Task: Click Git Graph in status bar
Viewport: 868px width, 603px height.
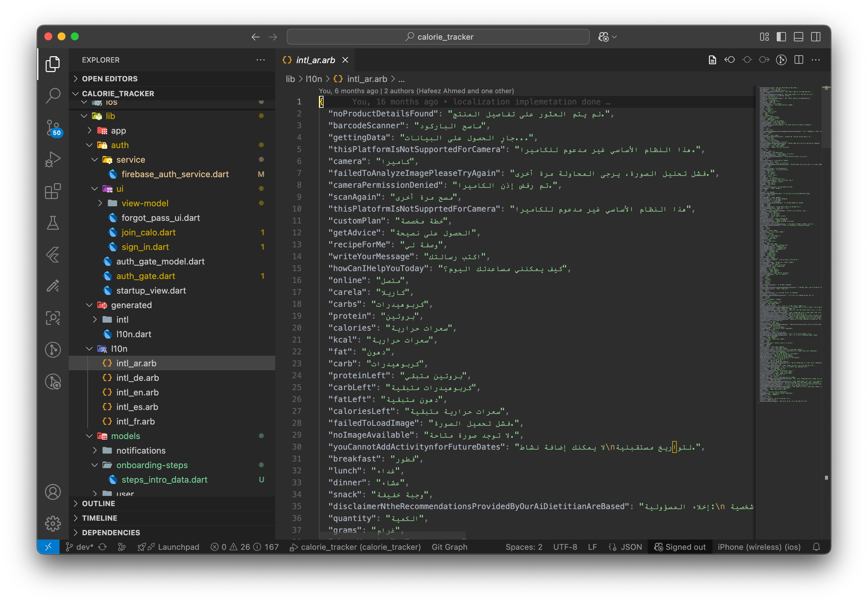Action: click(x=450, y=547)
